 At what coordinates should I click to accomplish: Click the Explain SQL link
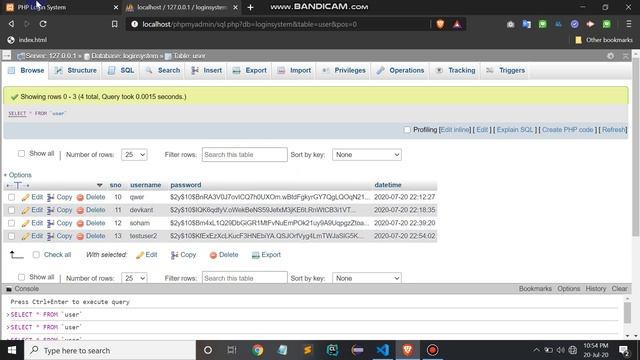[x=515, y=130]
